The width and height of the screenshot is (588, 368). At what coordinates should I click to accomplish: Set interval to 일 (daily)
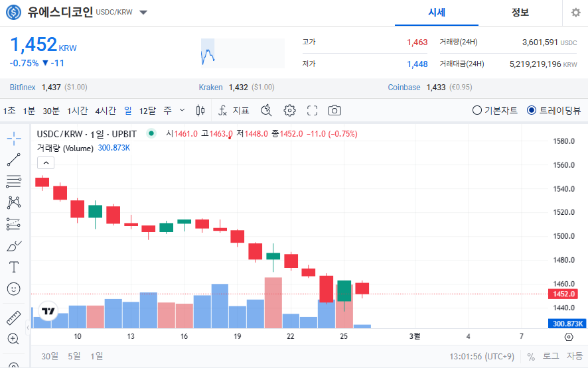pos(128,111)
